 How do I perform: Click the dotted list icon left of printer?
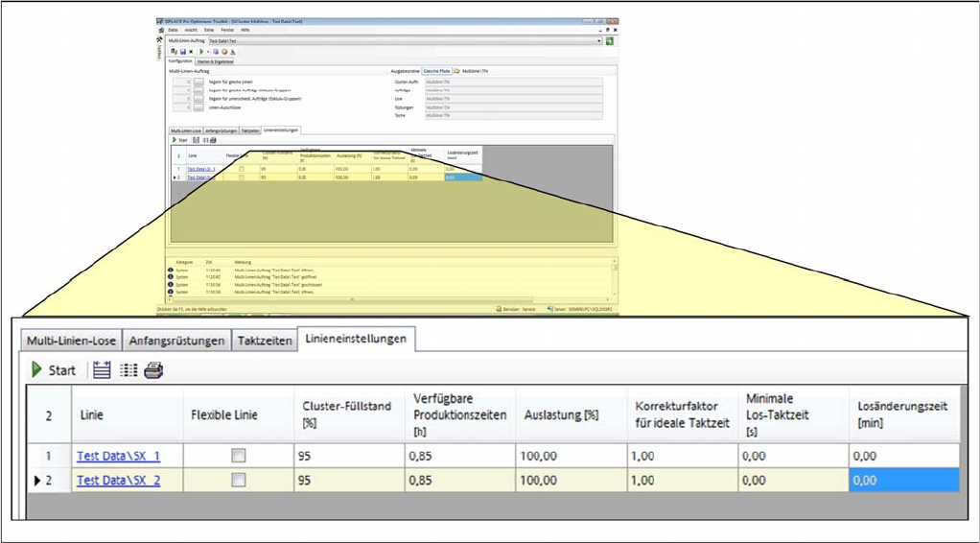pos(128,370)
